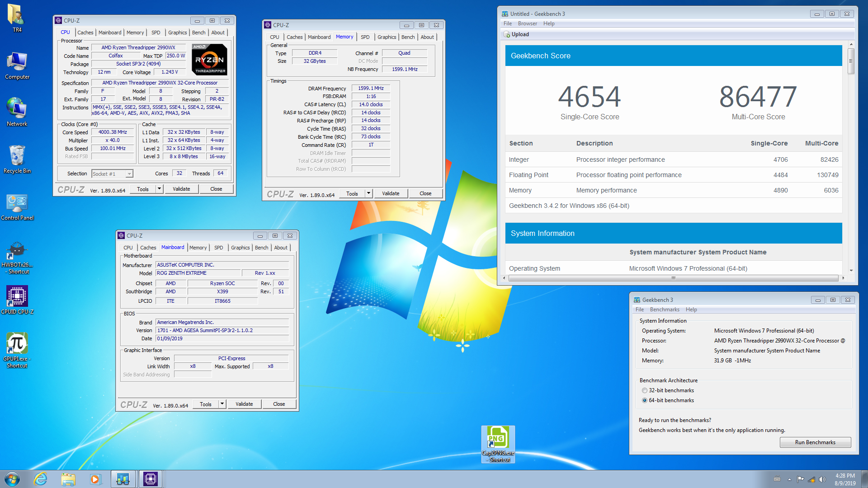Click Run Benchmarks button
The height and width of the screenshot is (488, 868).
pyautogui.click(x=815, y=442)
